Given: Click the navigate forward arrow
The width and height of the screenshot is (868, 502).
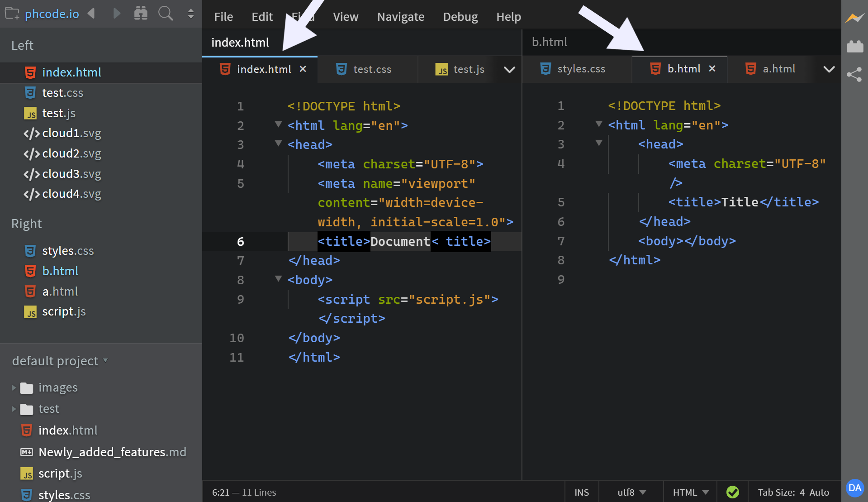Looking at the screenshot, I should 117,14.
